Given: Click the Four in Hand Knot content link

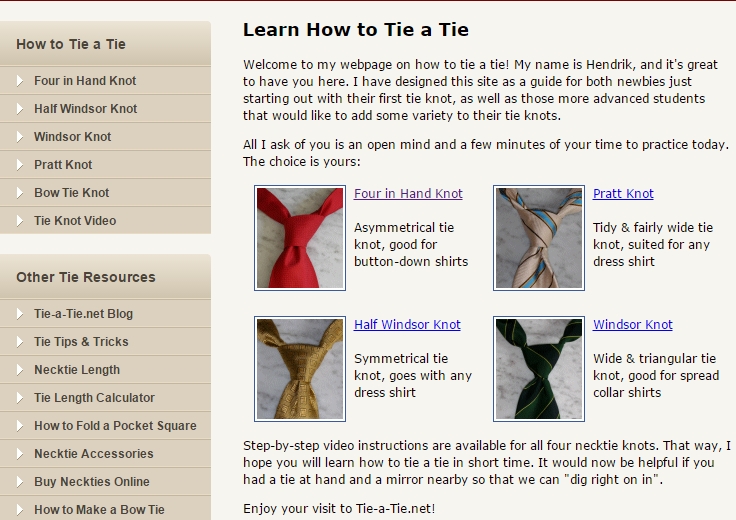Looking at the screenshot, I should (x=408, y=193).
